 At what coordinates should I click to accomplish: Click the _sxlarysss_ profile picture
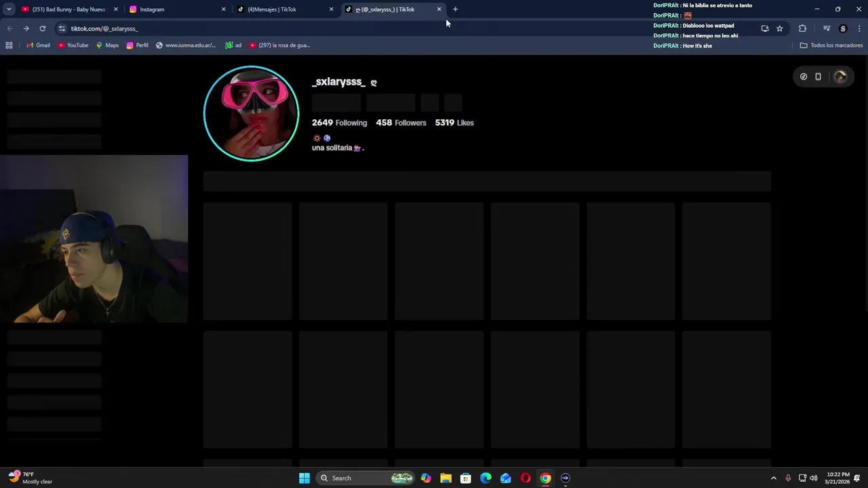252,113
